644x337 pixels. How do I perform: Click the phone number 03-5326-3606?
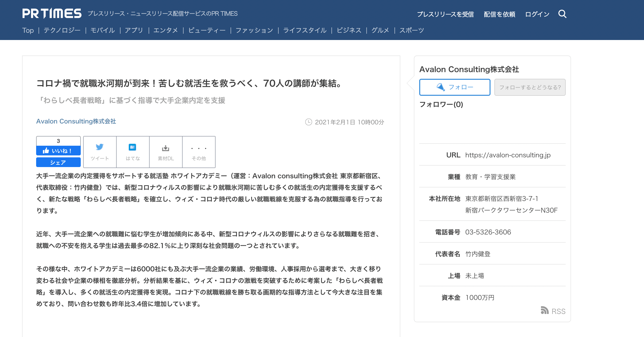point(488,232)
